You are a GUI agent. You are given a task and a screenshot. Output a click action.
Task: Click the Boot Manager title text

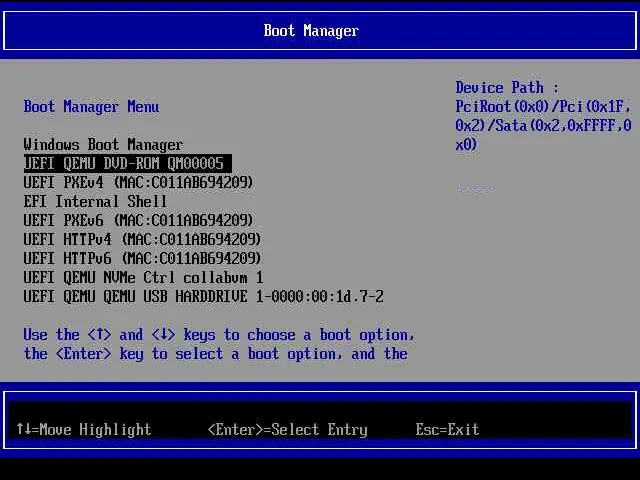[311, 31]
